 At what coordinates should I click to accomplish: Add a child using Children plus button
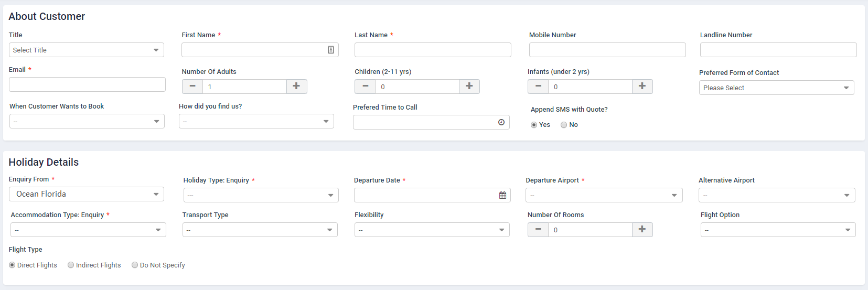click(469, 86)
